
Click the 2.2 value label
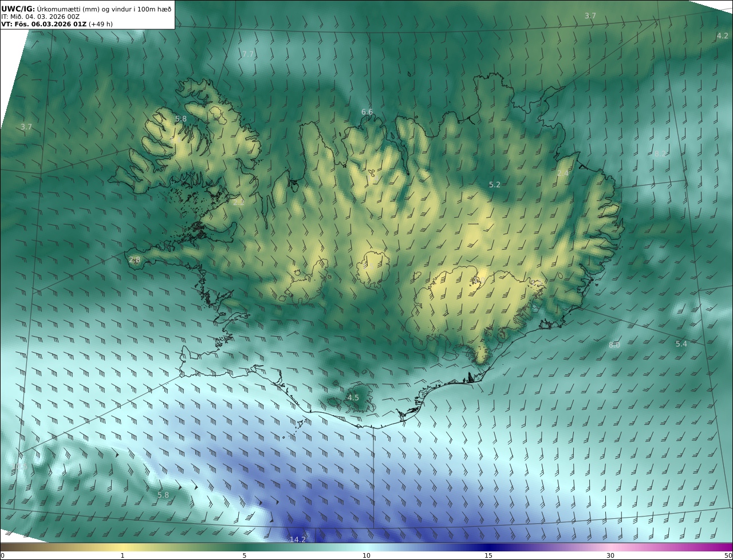click(x=239, y=202)
